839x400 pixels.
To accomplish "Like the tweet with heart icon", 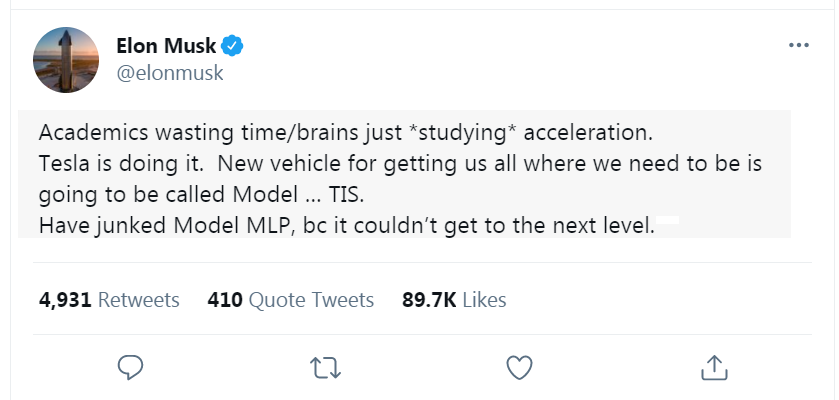I will 518,367.
